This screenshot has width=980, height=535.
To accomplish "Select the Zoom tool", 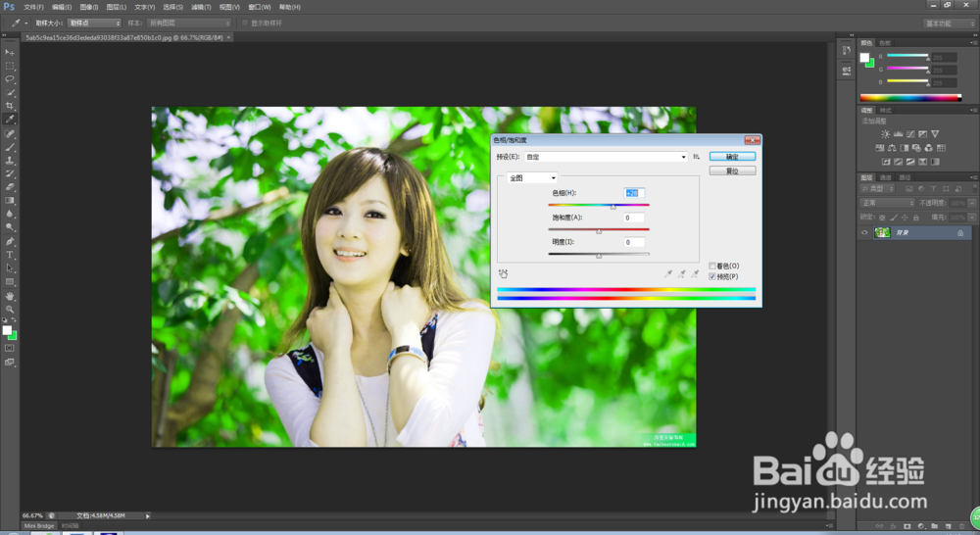I will click(10, 310).
